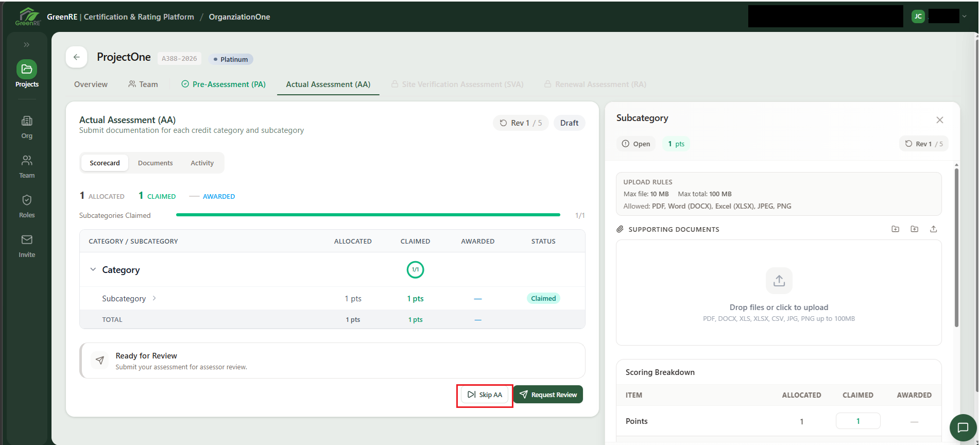Click the A388-2026 project code
Viewport: 980px width, 445px height.
tap(179, 59)
